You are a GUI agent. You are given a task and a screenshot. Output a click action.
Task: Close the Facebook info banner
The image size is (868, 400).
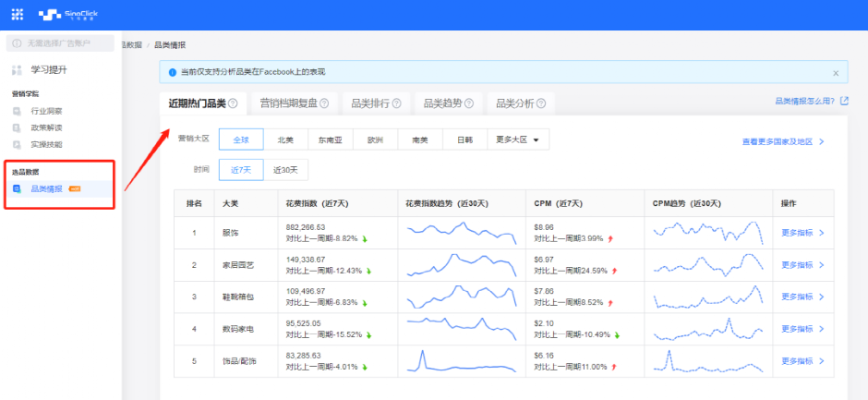(836, 73)
